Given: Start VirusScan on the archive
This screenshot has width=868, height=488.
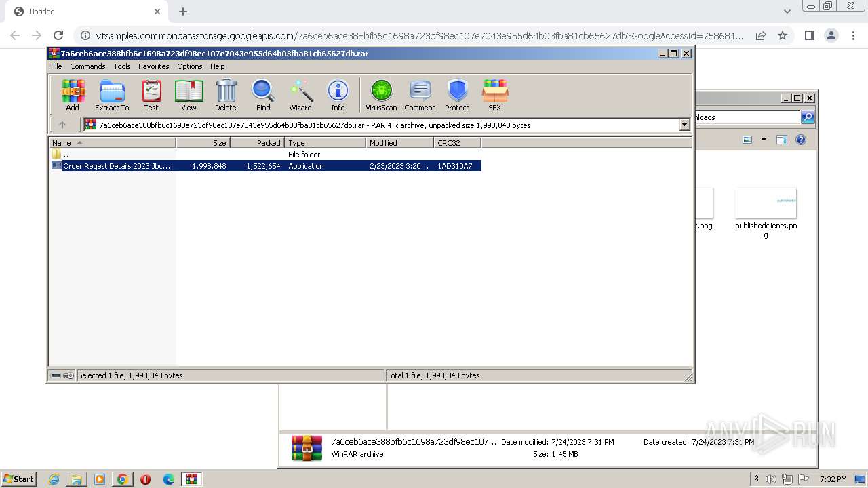Looking at the screenshot, I should [381, 95].
